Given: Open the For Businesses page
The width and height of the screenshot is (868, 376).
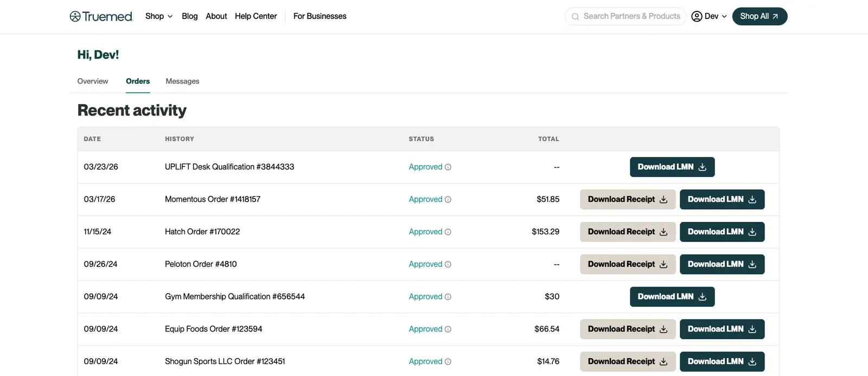Looking at the screenshot, I should (x=320, y=16).
